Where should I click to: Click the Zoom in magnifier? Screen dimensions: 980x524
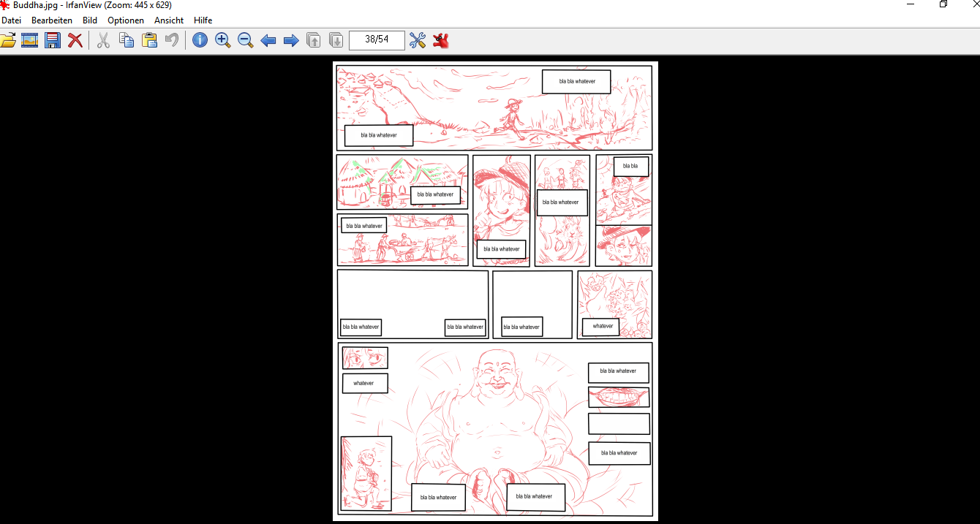[223, 40]
